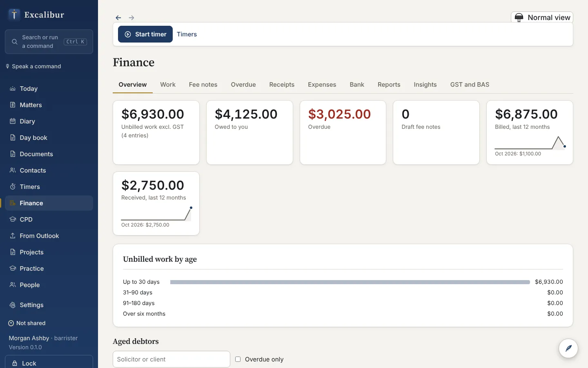Click the Today sunrise icon
Viewport: 588px width, 368px height.
13,89
